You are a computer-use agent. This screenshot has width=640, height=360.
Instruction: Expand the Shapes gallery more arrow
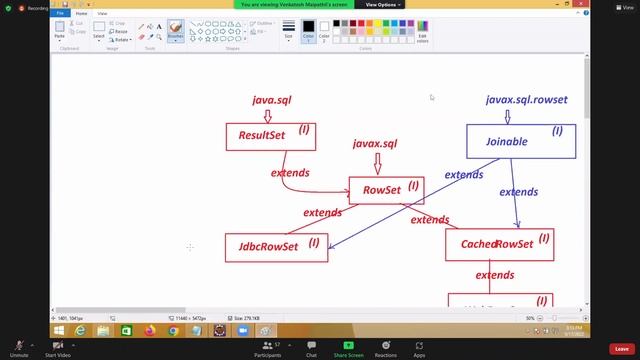(245, 39)
